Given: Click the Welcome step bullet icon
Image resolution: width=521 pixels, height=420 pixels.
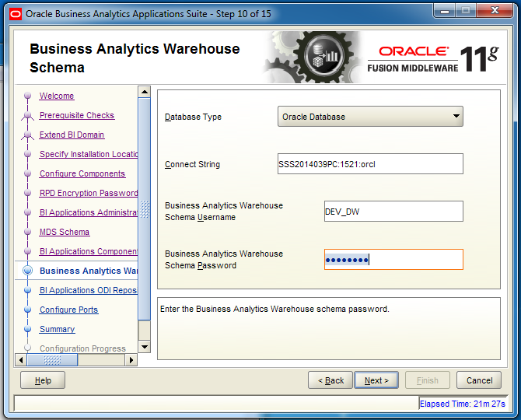Looking at the screenshot, I should pyautogui.click(x=27, y=96).
